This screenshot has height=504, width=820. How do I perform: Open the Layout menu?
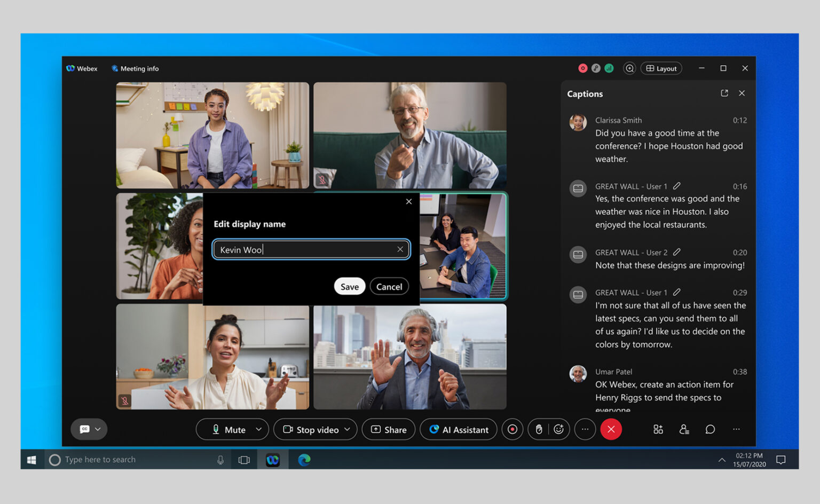pos(661,68)
